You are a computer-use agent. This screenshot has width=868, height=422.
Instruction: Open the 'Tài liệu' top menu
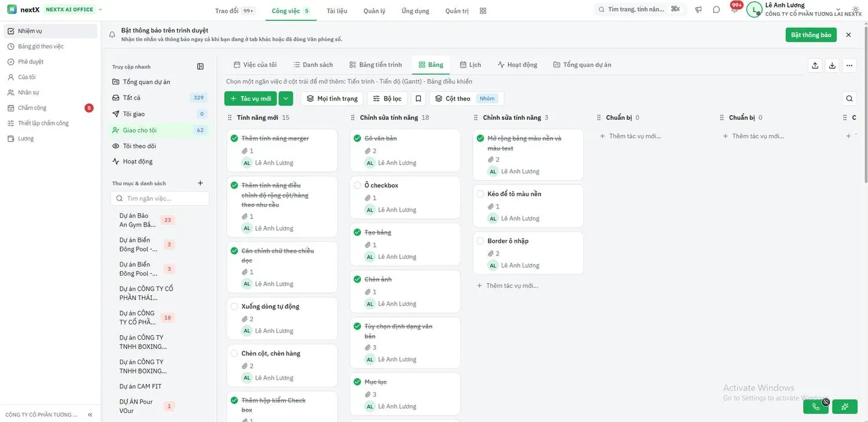pyautogui.click(x=337, y=10)
